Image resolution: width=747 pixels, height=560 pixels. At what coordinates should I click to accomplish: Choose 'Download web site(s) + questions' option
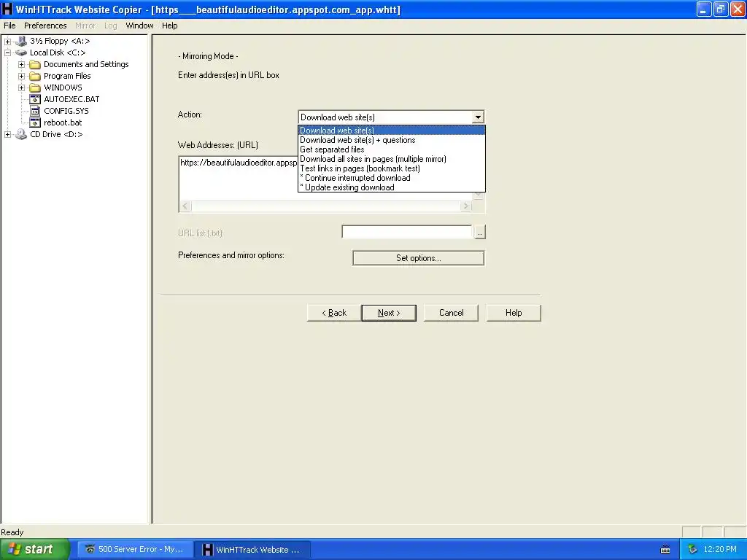tap(391, 140)
